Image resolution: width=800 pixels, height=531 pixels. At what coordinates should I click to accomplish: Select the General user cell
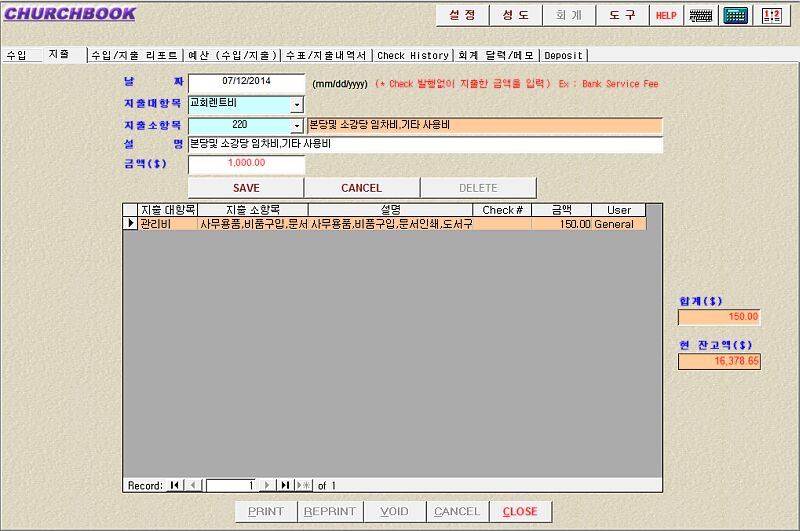619,223
